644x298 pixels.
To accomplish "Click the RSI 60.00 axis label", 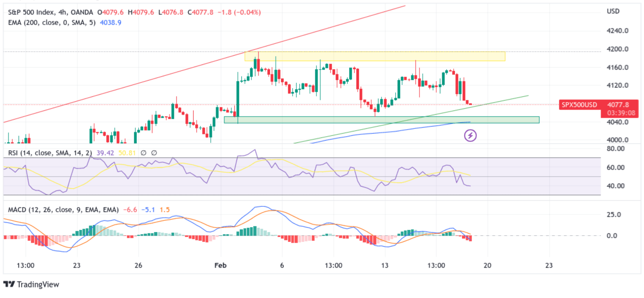I will [x=616, y=167].
